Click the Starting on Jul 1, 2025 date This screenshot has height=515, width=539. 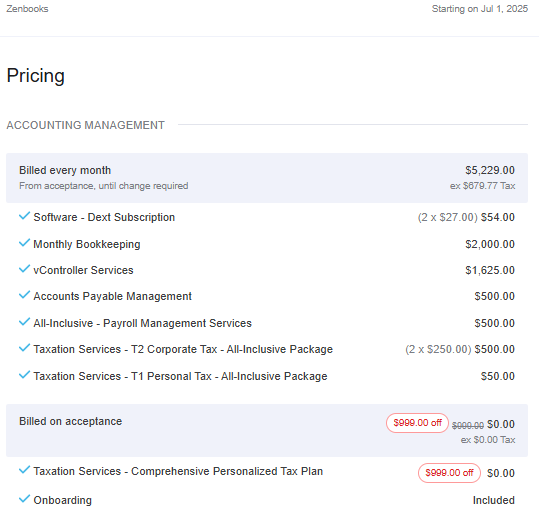pyautogui.click(x=480, y=9)
